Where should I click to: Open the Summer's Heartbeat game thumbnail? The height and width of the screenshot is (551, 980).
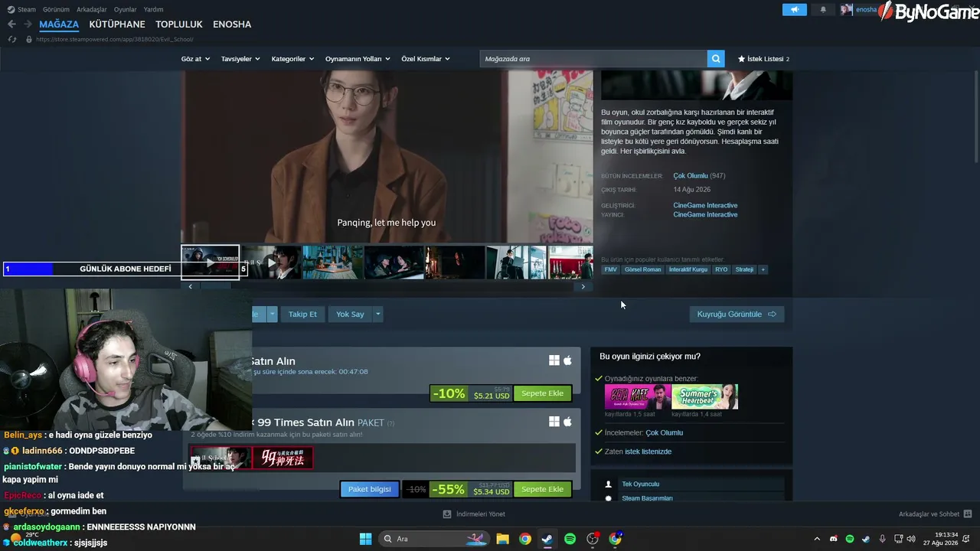pyautogui.click(x=705, y=396)
